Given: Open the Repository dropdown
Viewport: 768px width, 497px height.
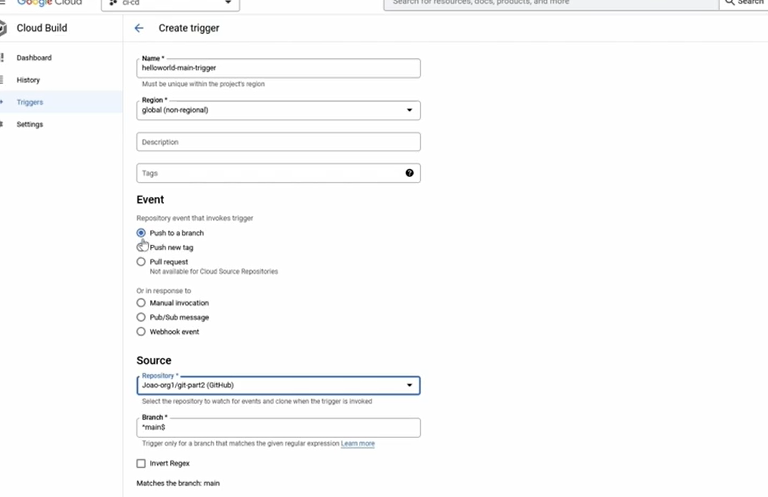Looking at the screenshot, I should click(x=278, y=385).
